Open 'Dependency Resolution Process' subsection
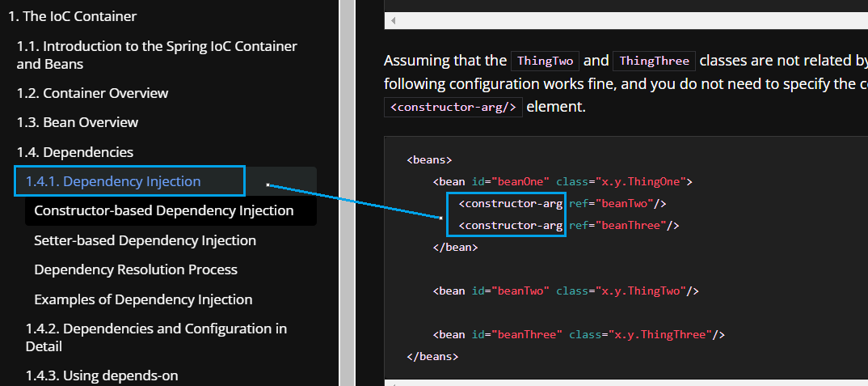Image resolution: width=868 pixels, height=386 pixels. click(x=136, y=270)
